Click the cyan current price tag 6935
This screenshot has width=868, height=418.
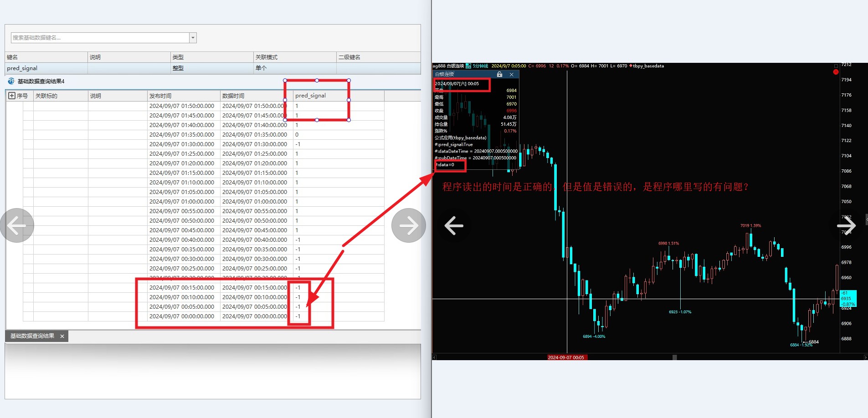[x=848, y=298]
